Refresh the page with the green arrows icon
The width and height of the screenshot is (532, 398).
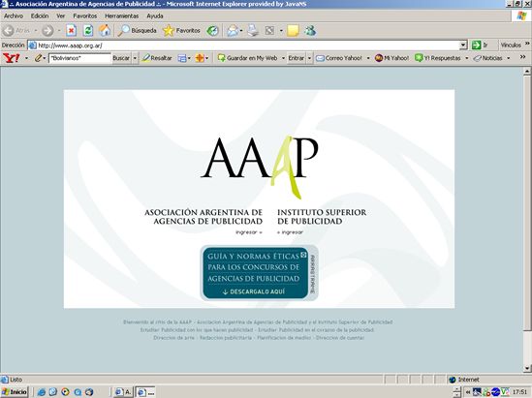(x=88, y=31)
